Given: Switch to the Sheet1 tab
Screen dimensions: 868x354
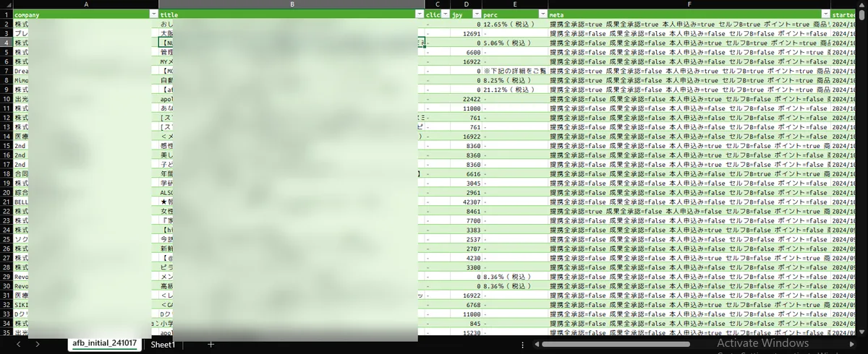Looking at the screenshot, I should pos(163,345).
